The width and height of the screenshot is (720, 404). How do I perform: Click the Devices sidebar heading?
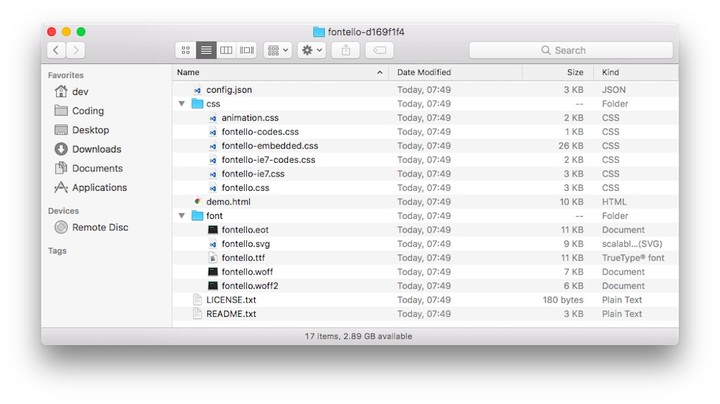point(63,211)
